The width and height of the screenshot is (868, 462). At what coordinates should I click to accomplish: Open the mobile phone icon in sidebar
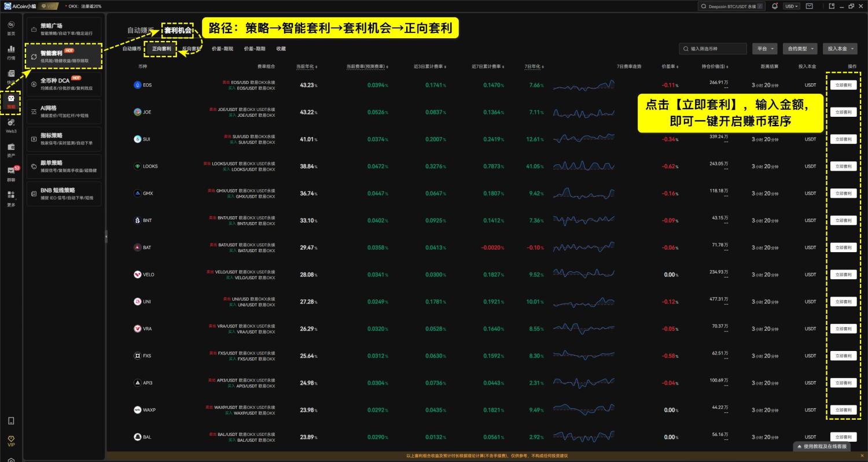[x=11, y=421]
